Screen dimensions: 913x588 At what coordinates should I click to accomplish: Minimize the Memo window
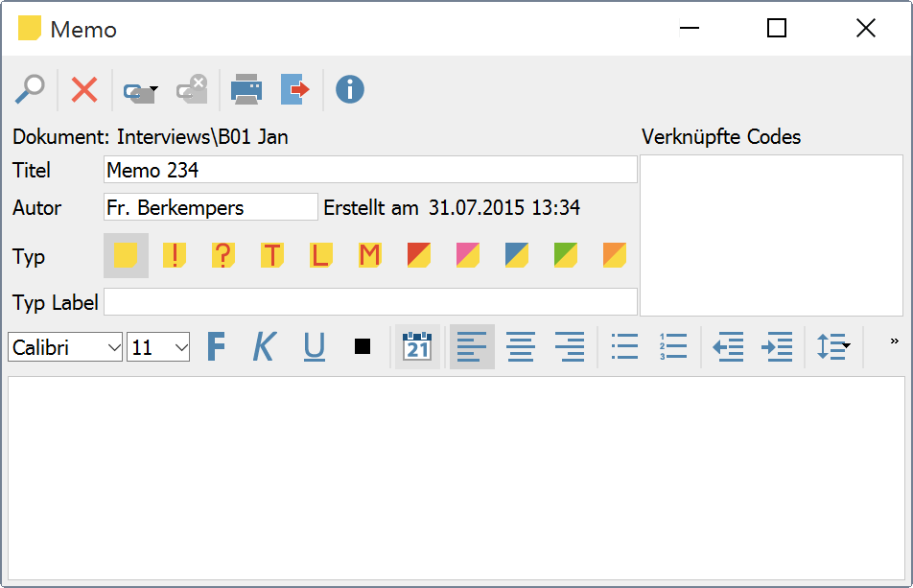coord(690,28)
